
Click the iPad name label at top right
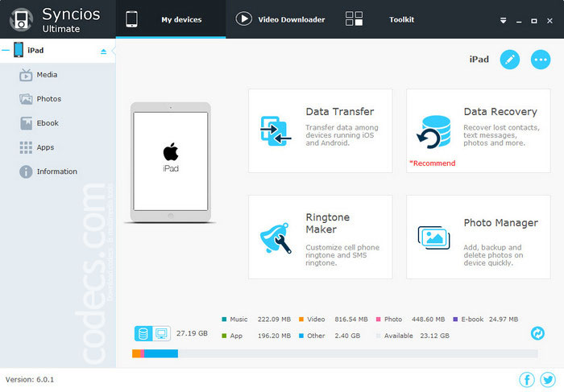pos(479,60)
